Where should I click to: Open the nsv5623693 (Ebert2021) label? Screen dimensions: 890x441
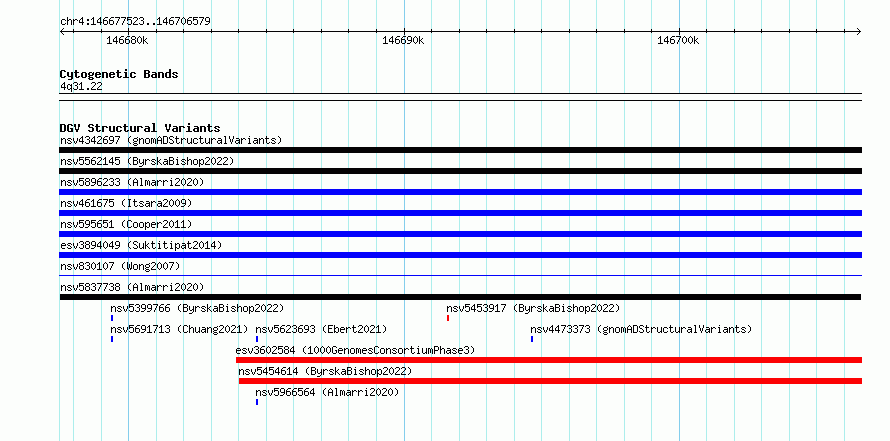click(321, 329)
